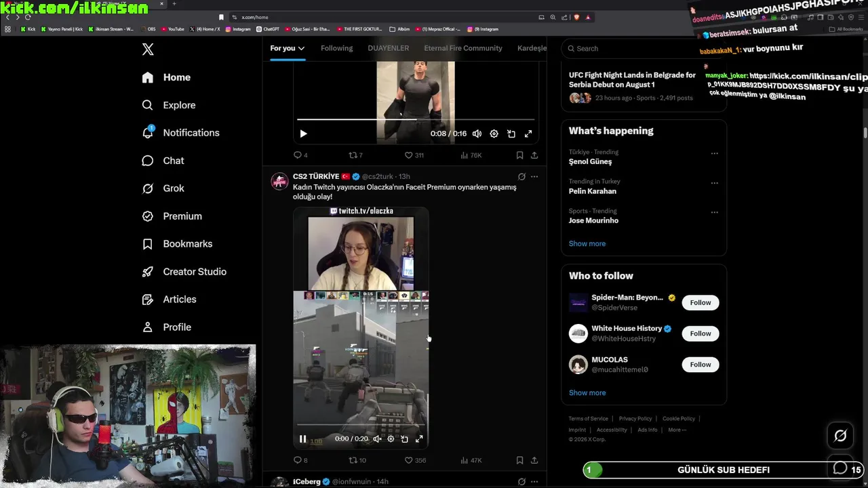
Task: Unmute the Olaczka video
Action: [x=377, y=439]
